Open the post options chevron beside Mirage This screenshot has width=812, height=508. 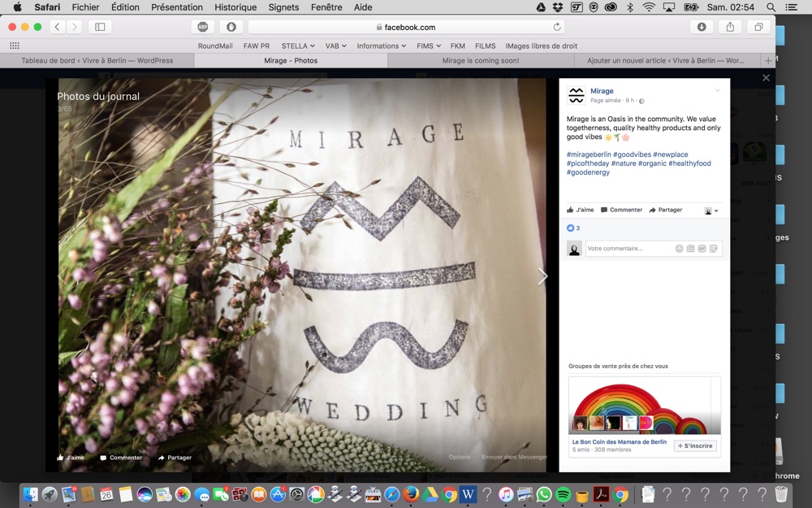(718, 90)
